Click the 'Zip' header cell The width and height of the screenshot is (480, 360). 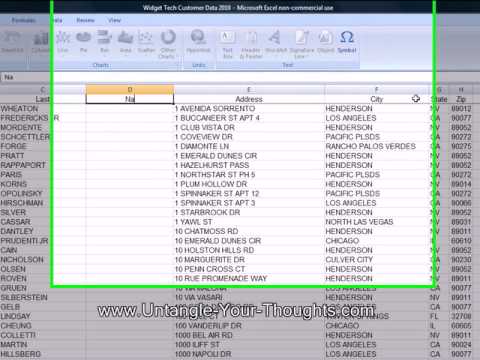point(461,99)
